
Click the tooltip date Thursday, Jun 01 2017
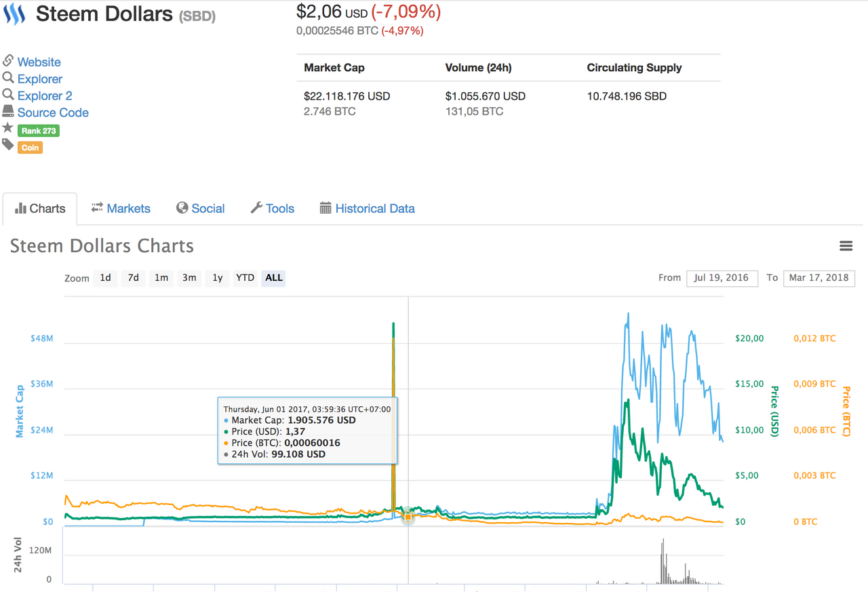click(307, 409)
